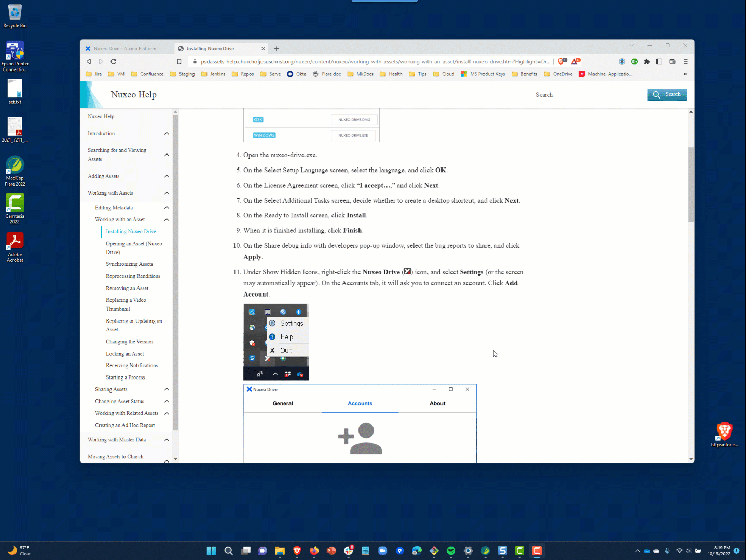Open the Synchronizing Assets topic
Screen dimensions: 746x560
[x=129, y=264]
